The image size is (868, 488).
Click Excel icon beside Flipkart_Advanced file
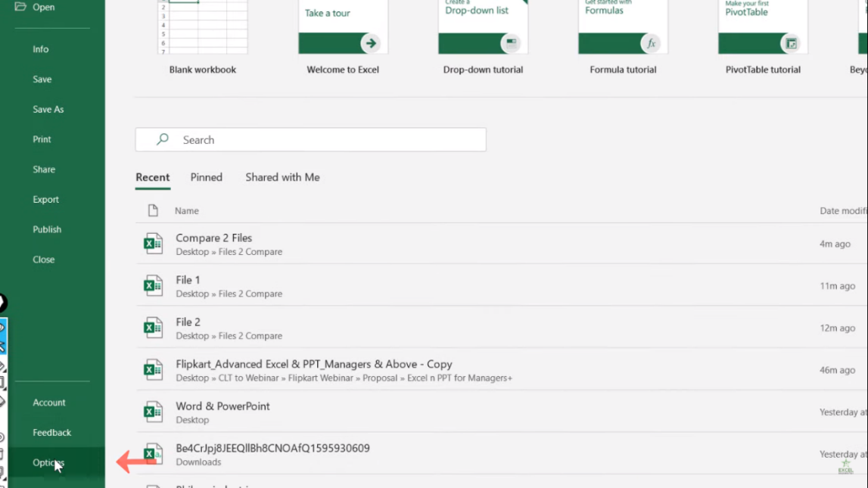(153, 370)
